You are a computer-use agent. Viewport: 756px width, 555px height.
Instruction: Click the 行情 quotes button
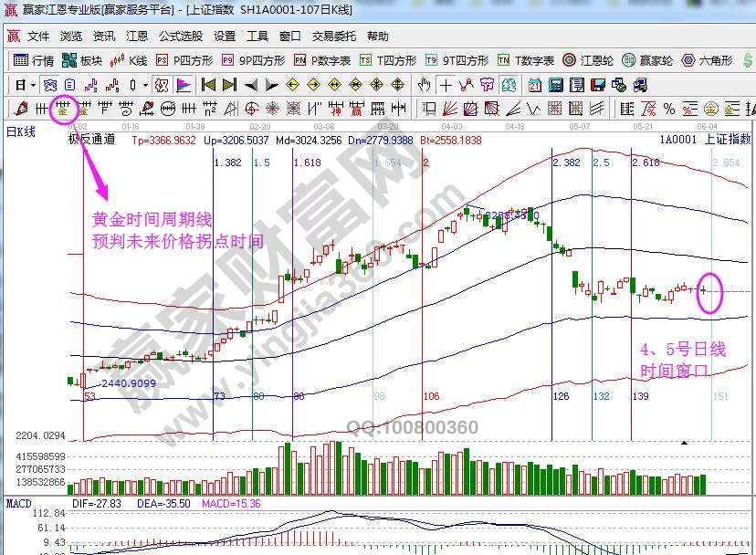[35, 60]
